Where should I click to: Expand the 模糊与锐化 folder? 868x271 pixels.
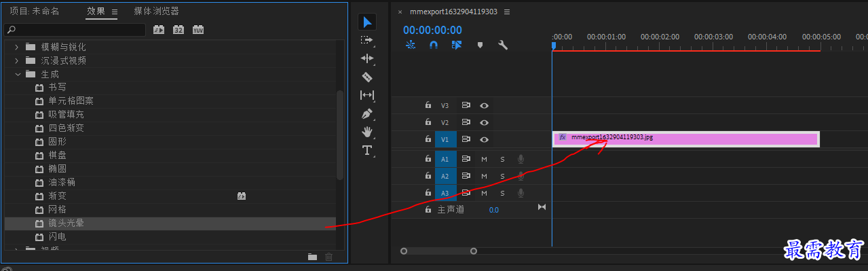[17, 47]
